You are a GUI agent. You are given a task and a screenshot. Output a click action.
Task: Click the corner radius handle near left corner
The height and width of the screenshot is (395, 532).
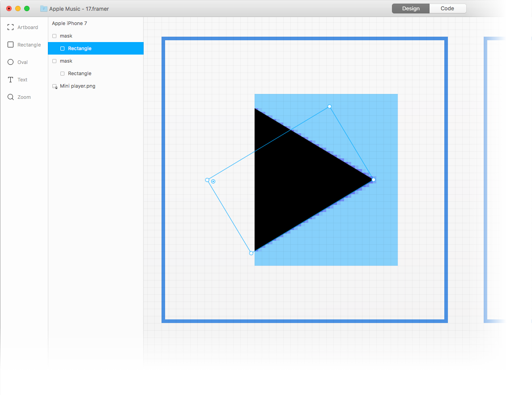[213, 182]
